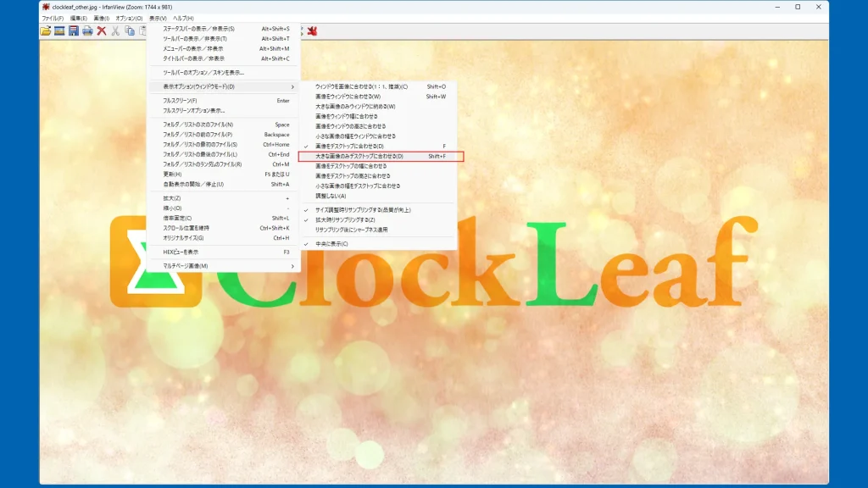The height and width of the screenshot is (488, 868).
Task: Open the オプション(O) menu
Action: [129, 19]
